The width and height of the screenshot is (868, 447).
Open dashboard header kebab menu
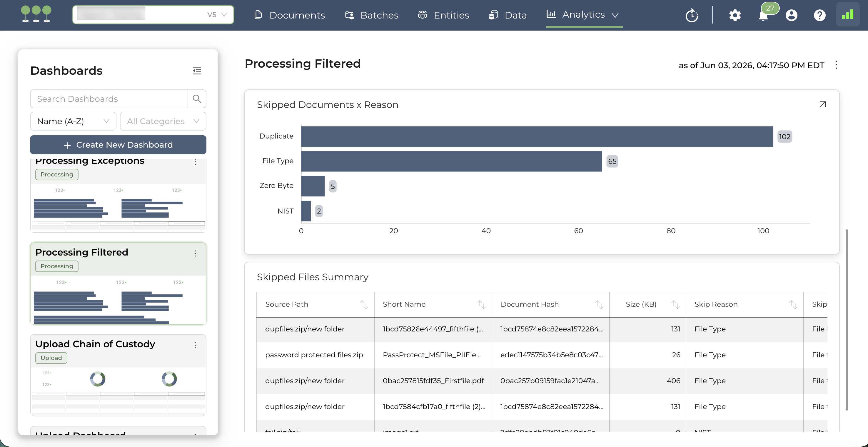click(x=836, y=65)
